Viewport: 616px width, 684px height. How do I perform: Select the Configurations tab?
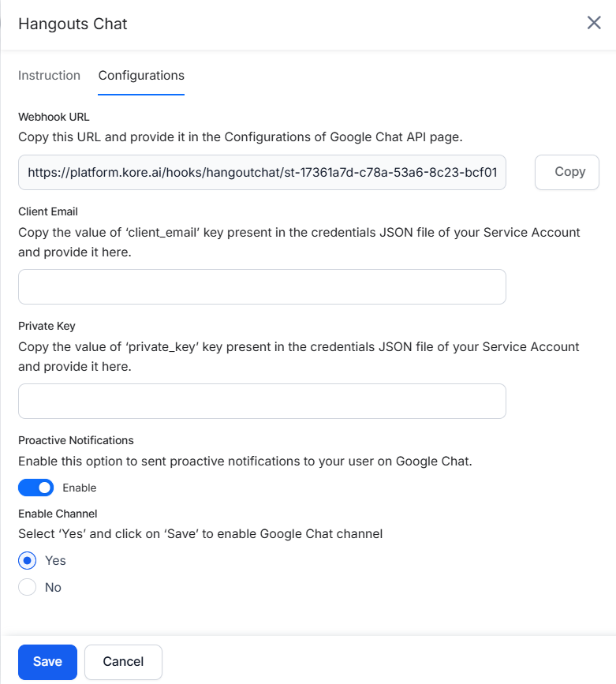tap(141, 76)
